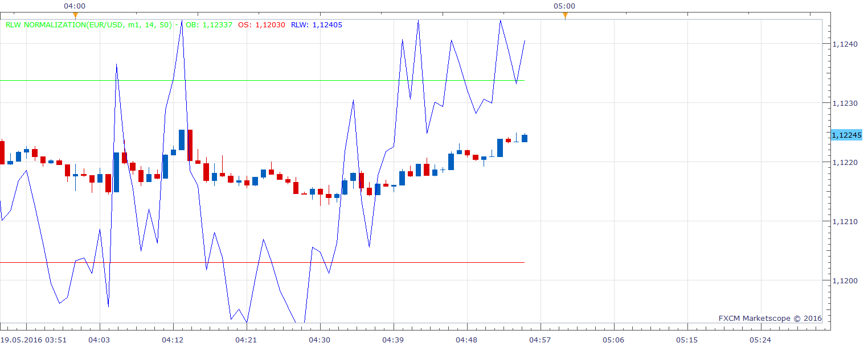Click the 05:06 time axis label

614,340
